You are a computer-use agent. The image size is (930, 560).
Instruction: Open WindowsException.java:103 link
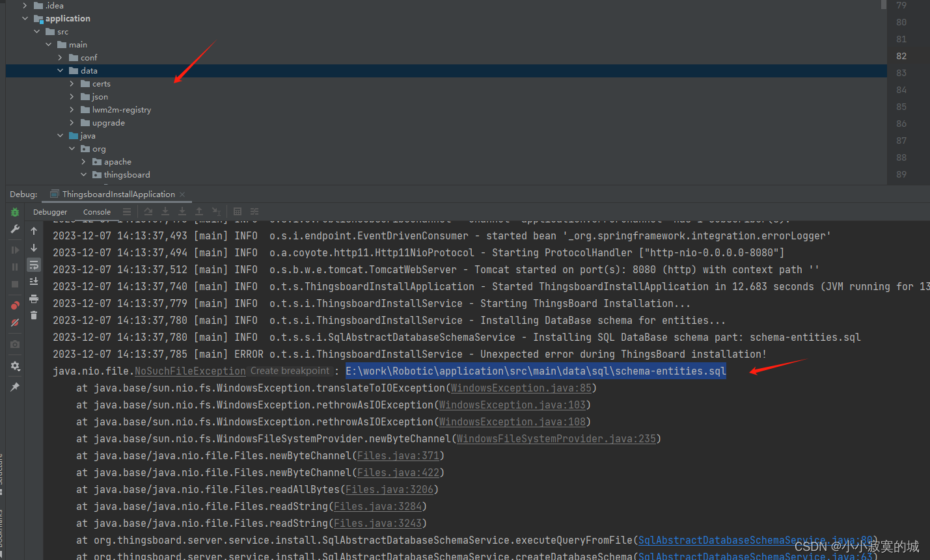tap(512, 405)
